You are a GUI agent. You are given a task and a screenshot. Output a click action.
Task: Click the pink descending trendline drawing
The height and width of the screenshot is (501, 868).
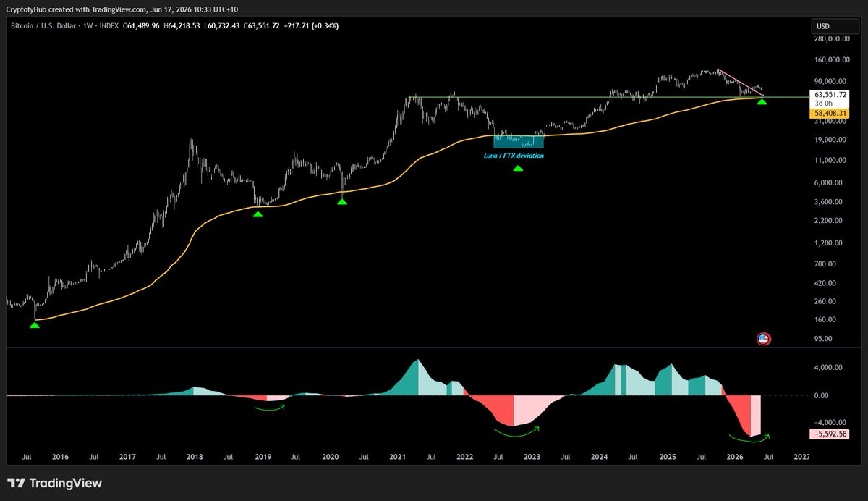click(739, 83)
